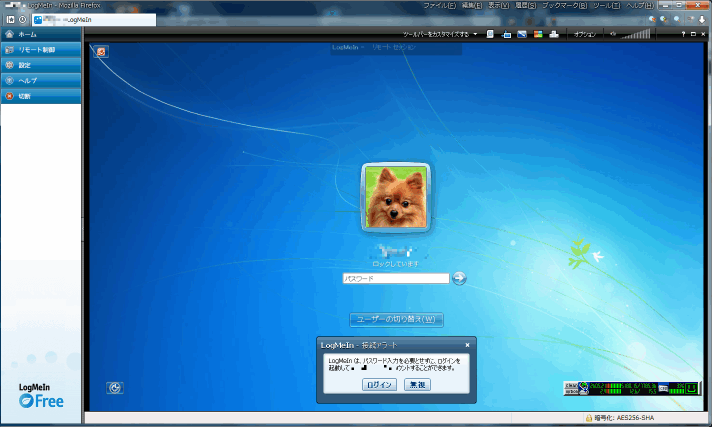Screen dimensions: 712x427
Task: Click the Pomeranian dog user picture
Action: tap(396, 198)
